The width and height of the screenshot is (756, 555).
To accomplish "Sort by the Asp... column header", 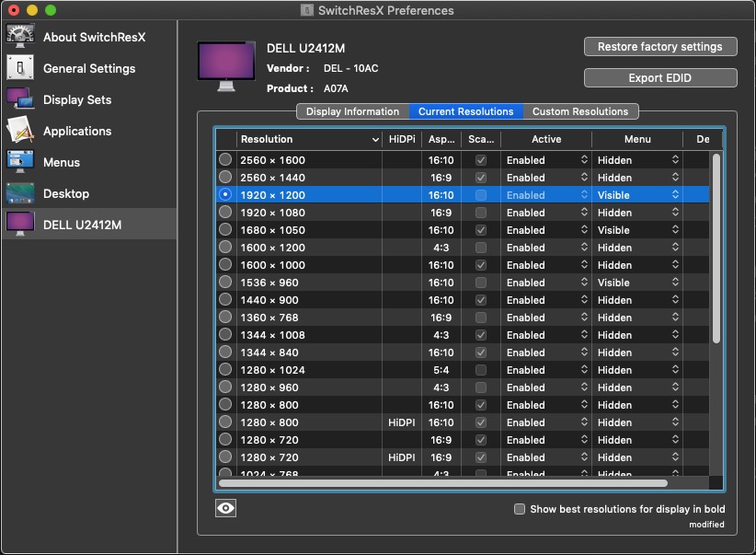I will point(441,139).
